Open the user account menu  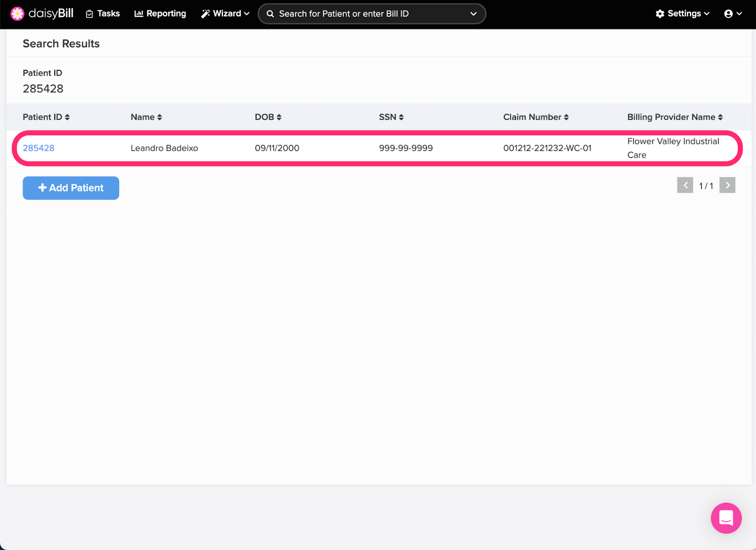[733, 14]
